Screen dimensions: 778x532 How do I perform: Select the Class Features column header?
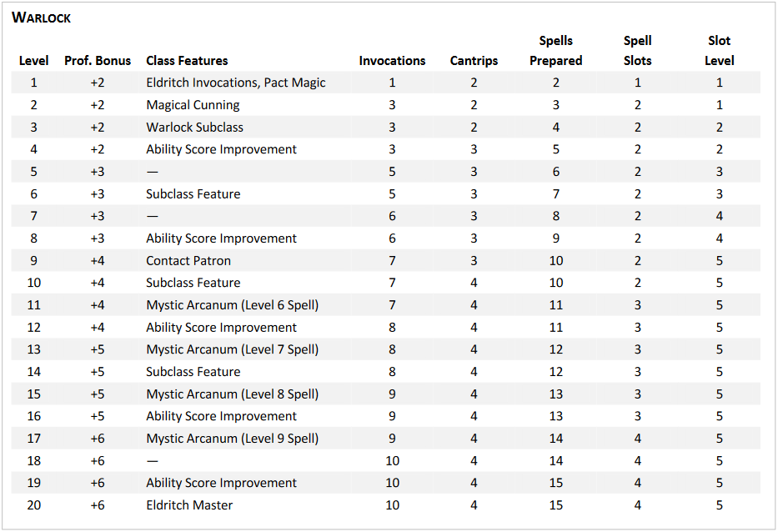187,61
